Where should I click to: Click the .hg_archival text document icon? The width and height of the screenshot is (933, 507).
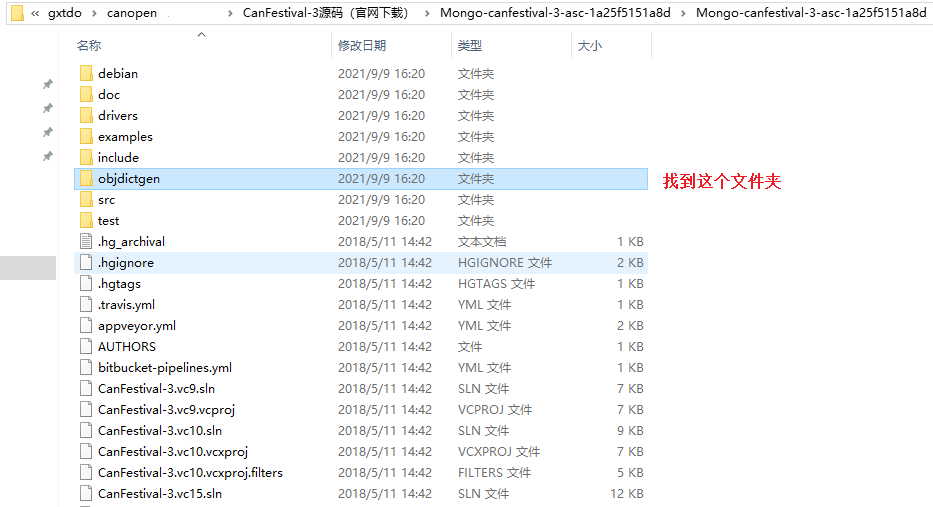[x=86, y=242]
